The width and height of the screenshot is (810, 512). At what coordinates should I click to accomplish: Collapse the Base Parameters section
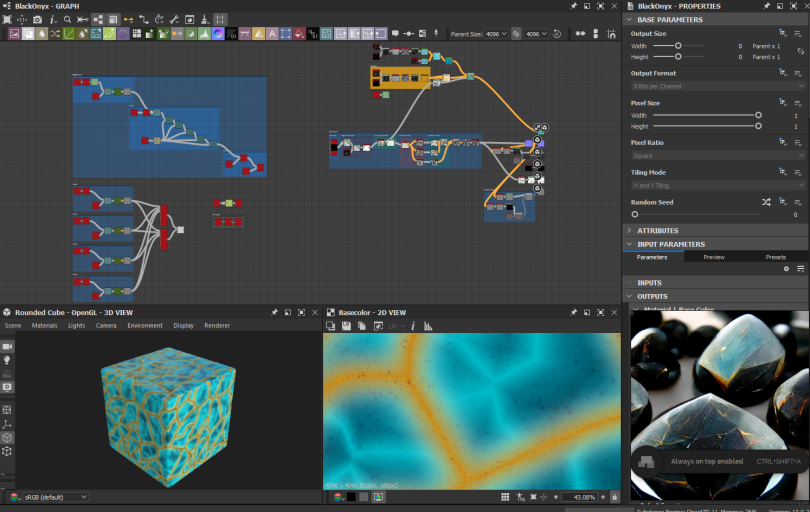pyautogui.click(x=629, y=19)
